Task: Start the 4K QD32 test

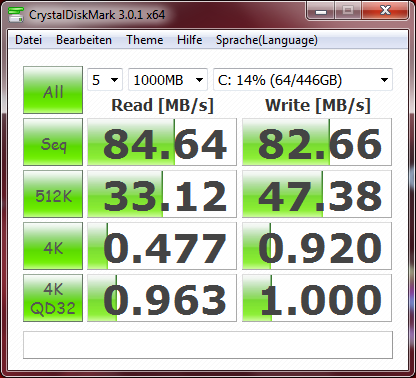Action: click(x=53, y=298)
